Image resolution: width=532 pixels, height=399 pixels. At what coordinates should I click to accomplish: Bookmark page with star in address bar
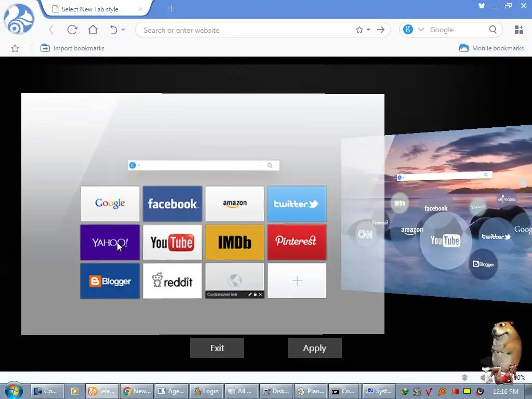pos(360,30)
